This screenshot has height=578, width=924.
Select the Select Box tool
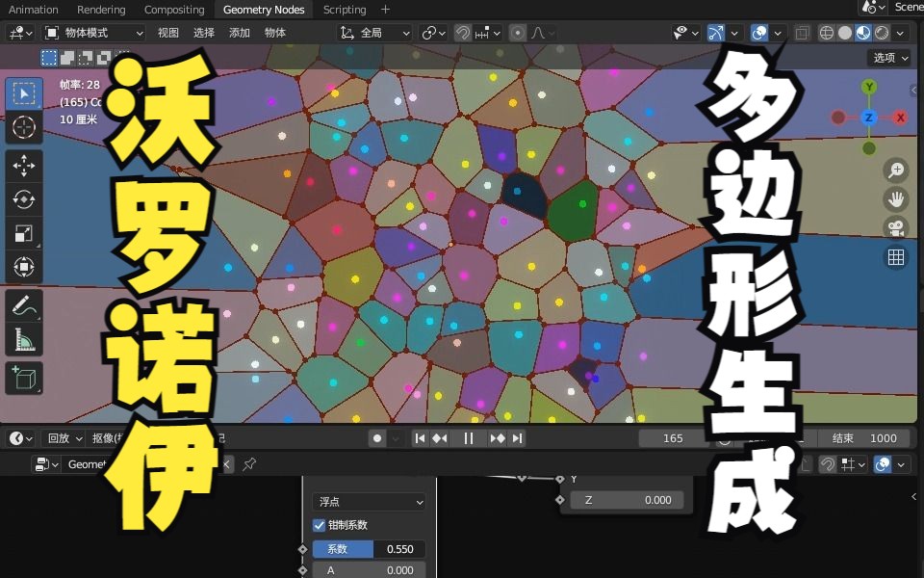[x=23, y=94]
